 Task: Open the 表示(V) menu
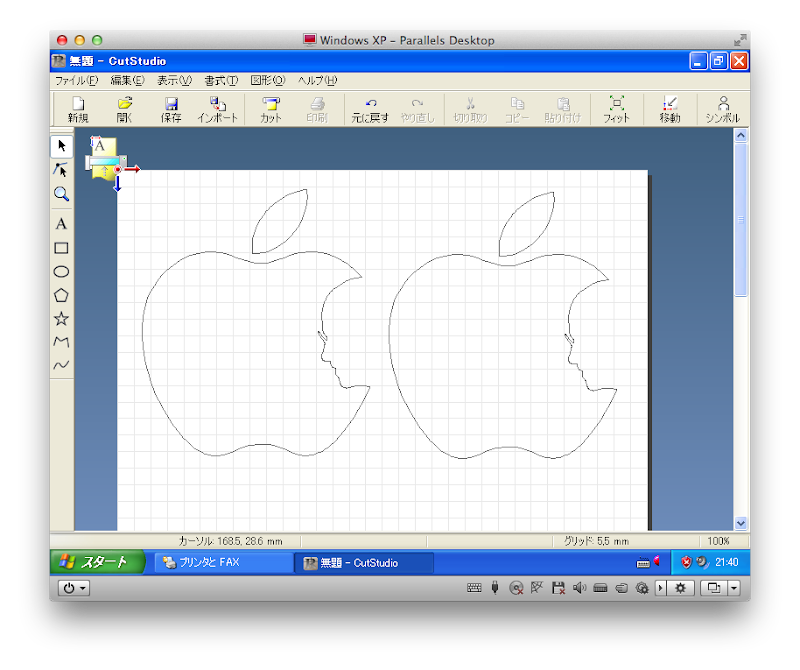[174, 81]
